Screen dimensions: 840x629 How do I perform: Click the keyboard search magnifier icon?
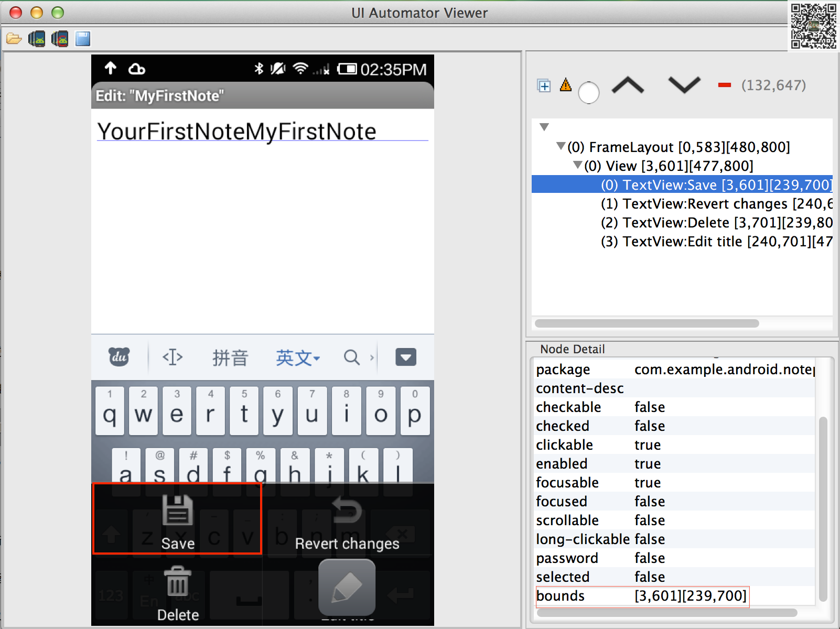(352, 357)
